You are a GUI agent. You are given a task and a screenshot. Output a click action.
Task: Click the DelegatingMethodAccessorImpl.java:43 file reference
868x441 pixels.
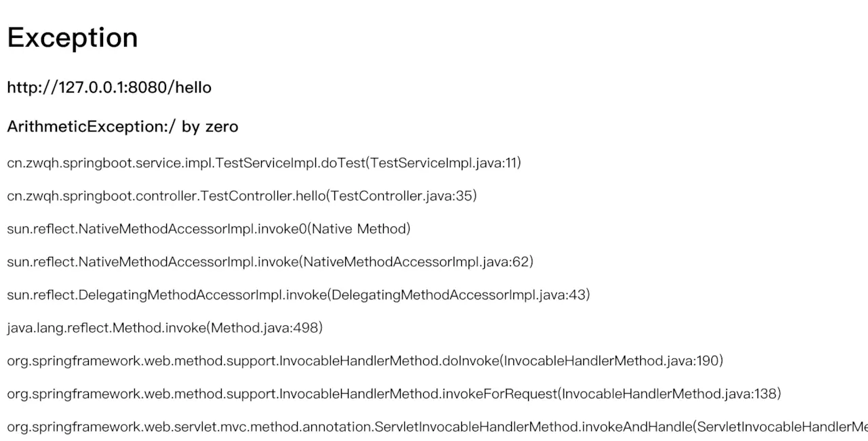click(459, 295)
